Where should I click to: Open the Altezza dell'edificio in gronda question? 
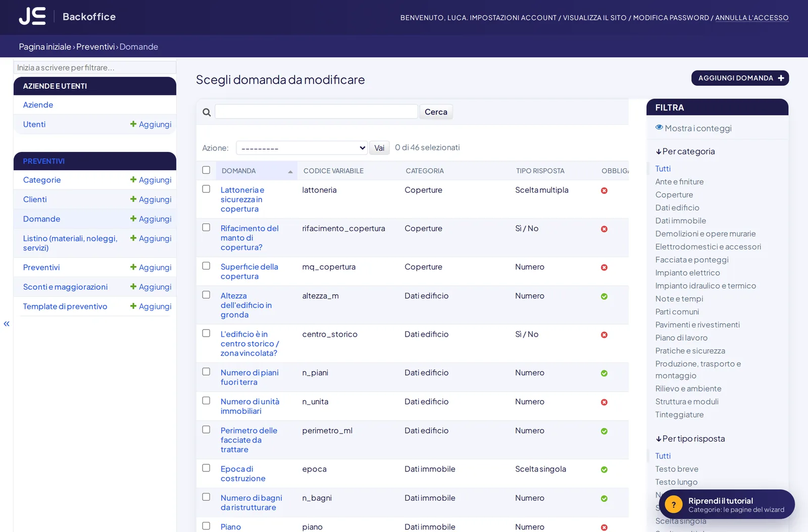pos(246,305)
